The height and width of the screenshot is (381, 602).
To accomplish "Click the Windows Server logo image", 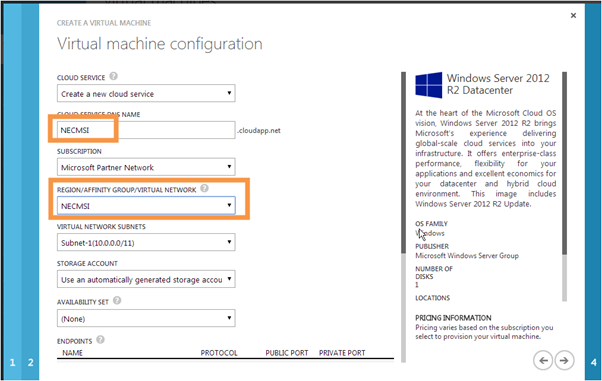I will point(428,85).
